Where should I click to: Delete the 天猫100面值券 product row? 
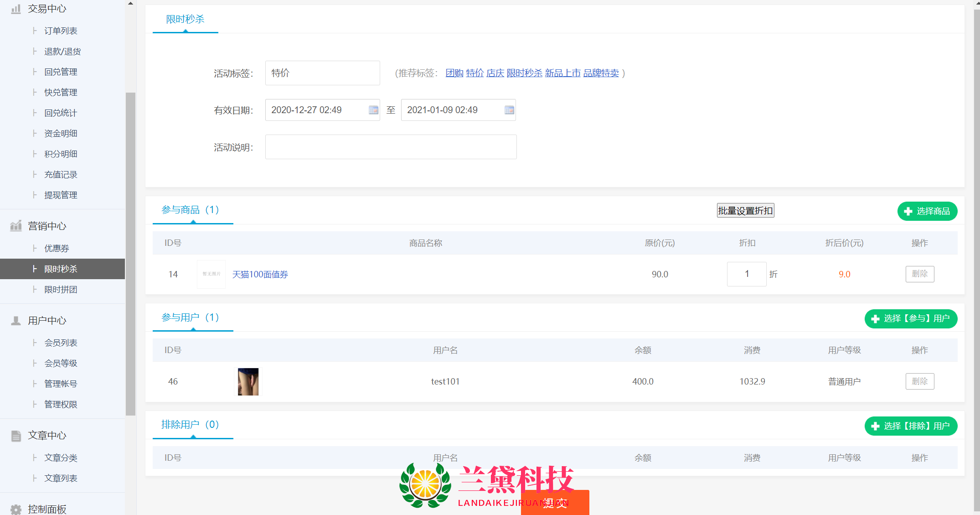click(x=919, y=274)
